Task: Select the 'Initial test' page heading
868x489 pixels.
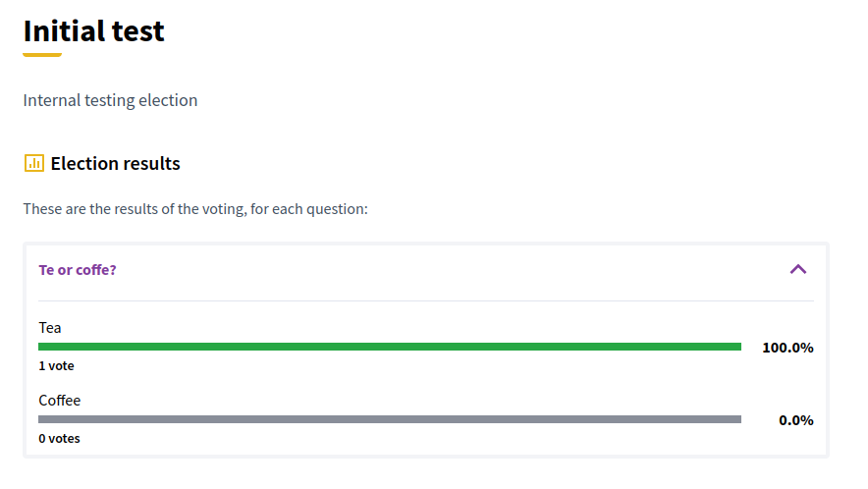Action: (x=94, y=31)
